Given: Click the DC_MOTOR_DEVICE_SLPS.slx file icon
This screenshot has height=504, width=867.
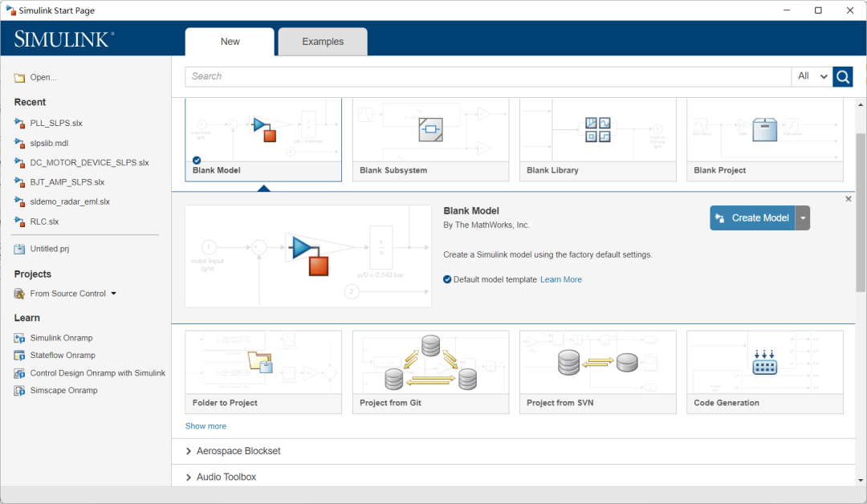Looking at the screenshot, I should [19, 162].
